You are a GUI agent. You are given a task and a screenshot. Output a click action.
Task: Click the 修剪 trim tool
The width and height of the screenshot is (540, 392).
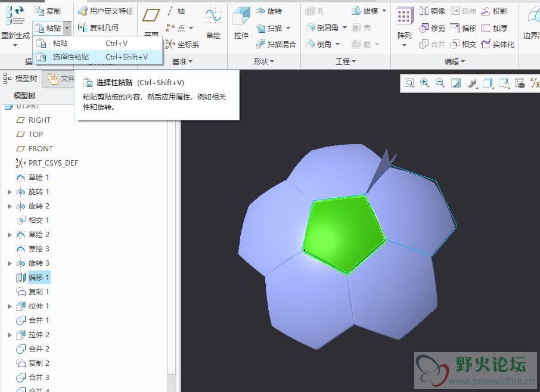click(433, 28)
